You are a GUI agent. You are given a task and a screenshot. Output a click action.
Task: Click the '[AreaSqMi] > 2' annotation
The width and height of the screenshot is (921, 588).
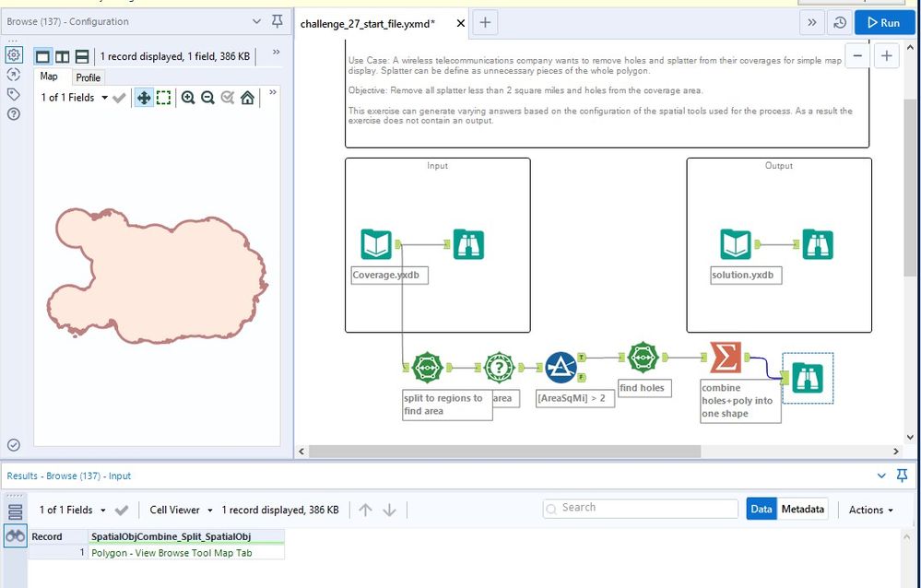coord(575,398)
